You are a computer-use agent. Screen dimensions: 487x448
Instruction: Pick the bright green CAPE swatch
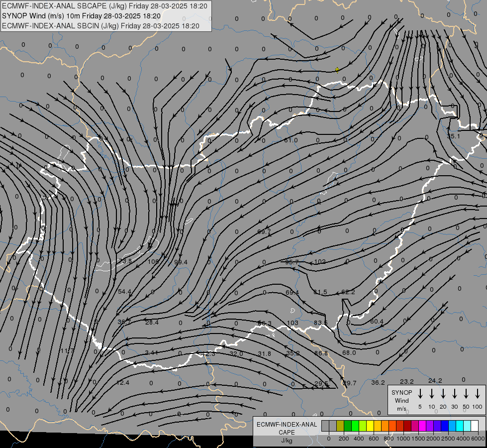tap(355, 426)
